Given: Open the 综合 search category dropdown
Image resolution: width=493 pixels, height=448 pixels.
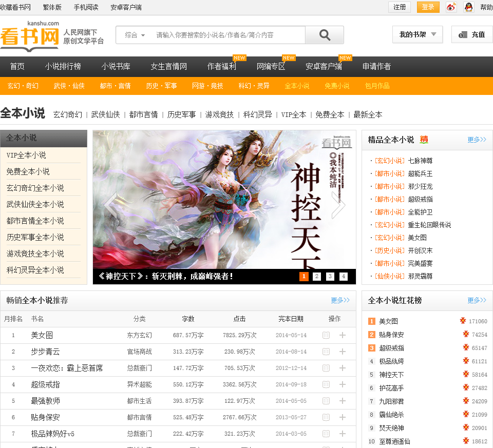Looking at the screenshot, I should click(x=135, y=35).
